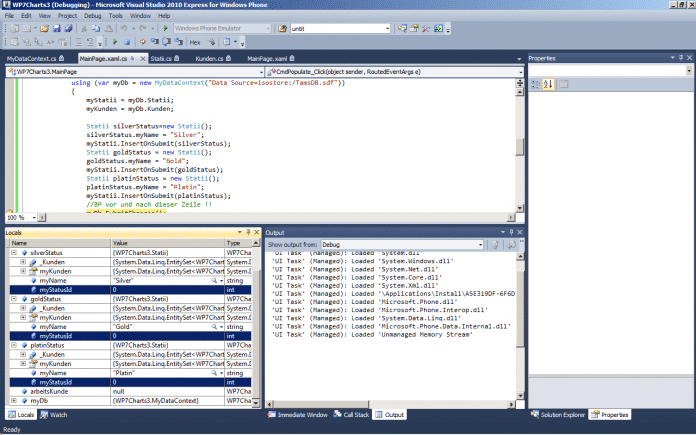Select myName row with "Platin" value
The height and width of the screenshot is (435, 696).
pyautogui.click(x=130, y=373)
